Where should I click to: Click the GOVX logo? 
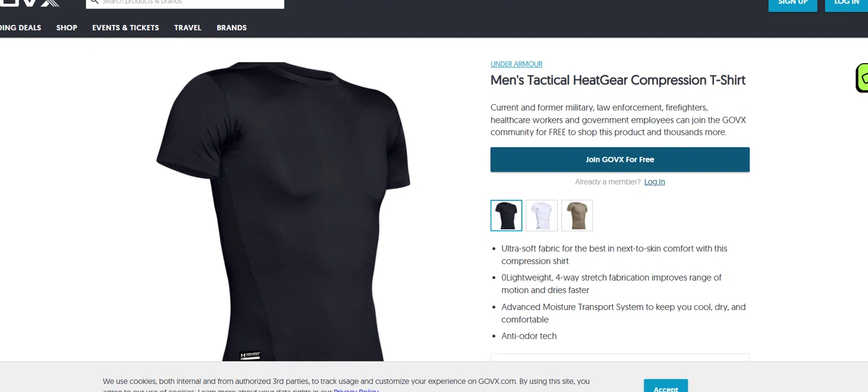29,2
